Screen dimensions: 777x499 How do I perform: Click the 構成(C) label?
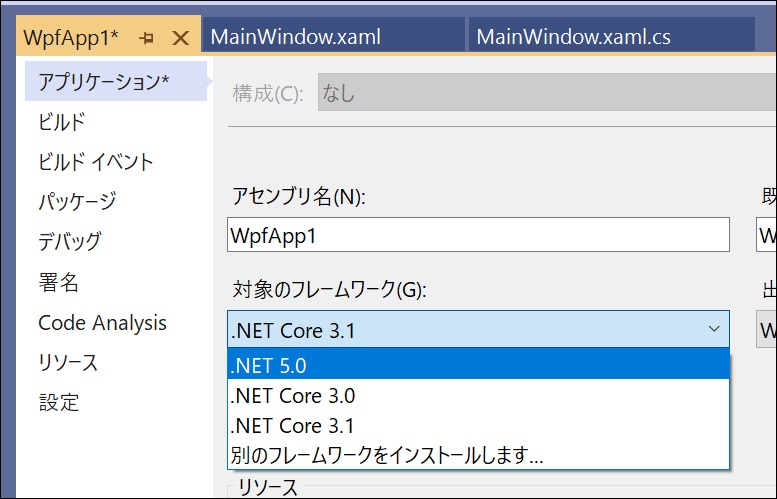pos(268,93)
